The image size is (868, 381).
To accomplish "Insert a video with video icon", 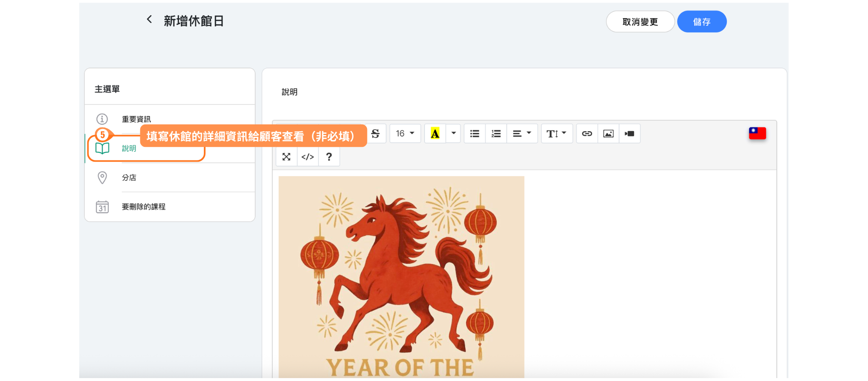I will (x=629, y=134).
